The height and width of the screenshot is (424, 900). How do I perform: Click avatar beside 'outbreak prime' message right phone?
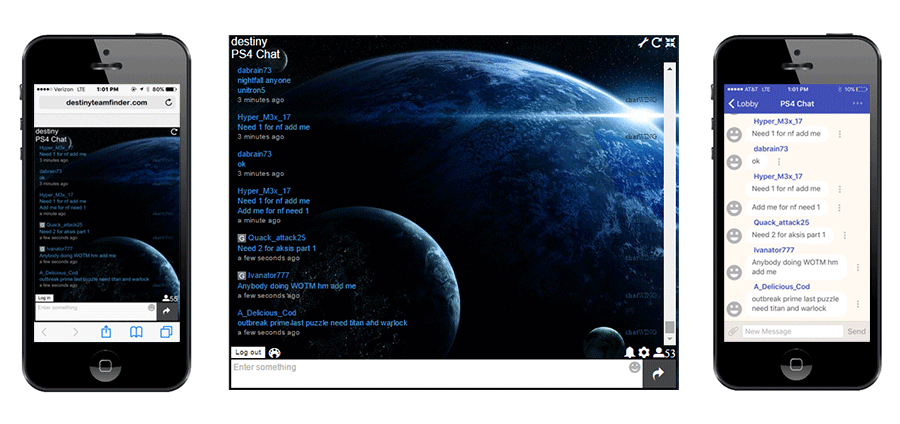pyautogui.click(x=734, y=309)
